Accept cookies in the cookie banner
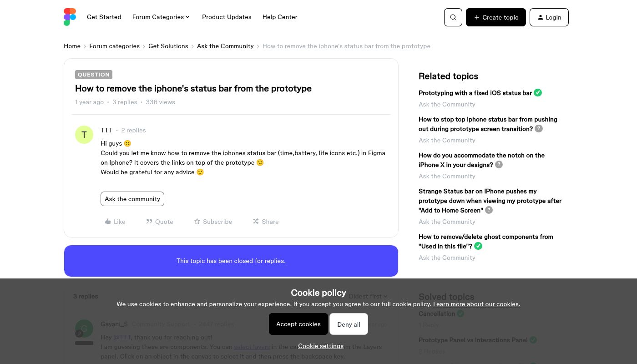Image resolution: width=637 pixels, height=364 pixels. coord(298,324)
